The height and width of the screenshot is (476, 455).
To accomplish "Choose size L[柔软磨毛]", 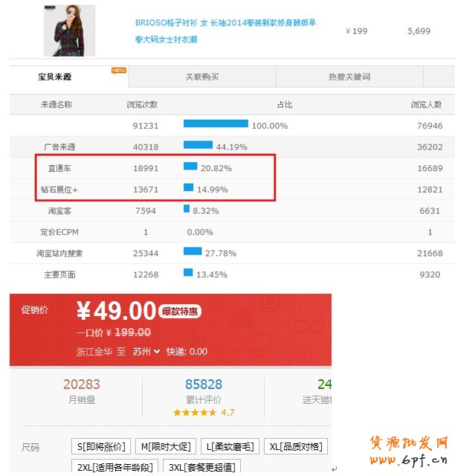I will tap(229, 447).
